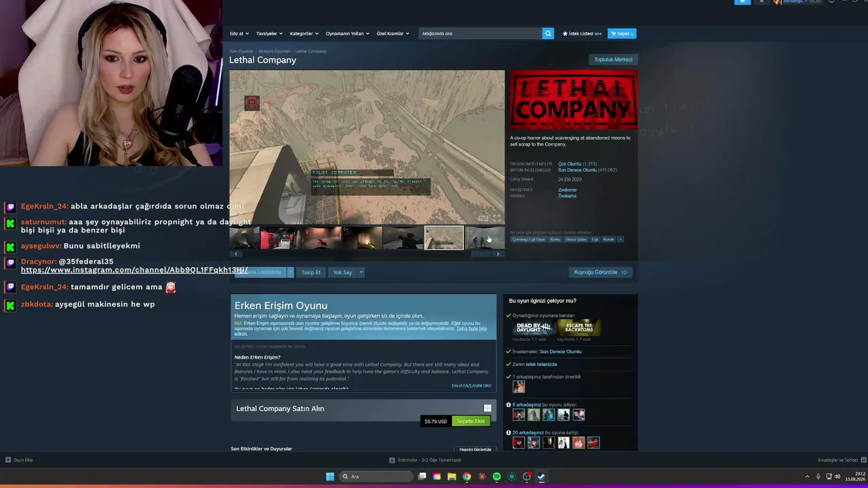This screenshot has height=488, width=868.
Task: Open fullscreen view of the screenshot
Action: click(497, 218)
